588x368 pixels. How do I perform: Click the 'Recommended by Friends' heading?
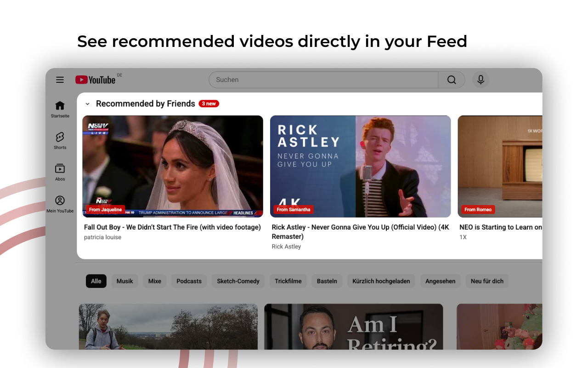[x=146, y=104]
